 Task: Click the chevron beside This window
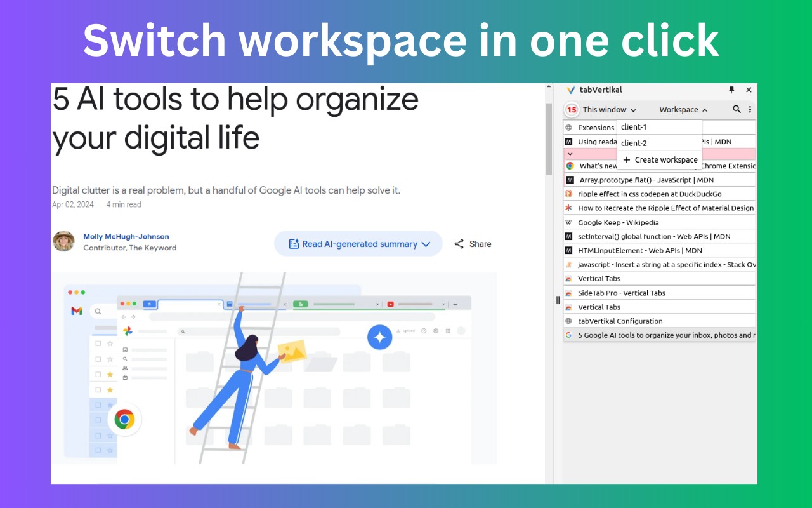click(x=633, y=110)
